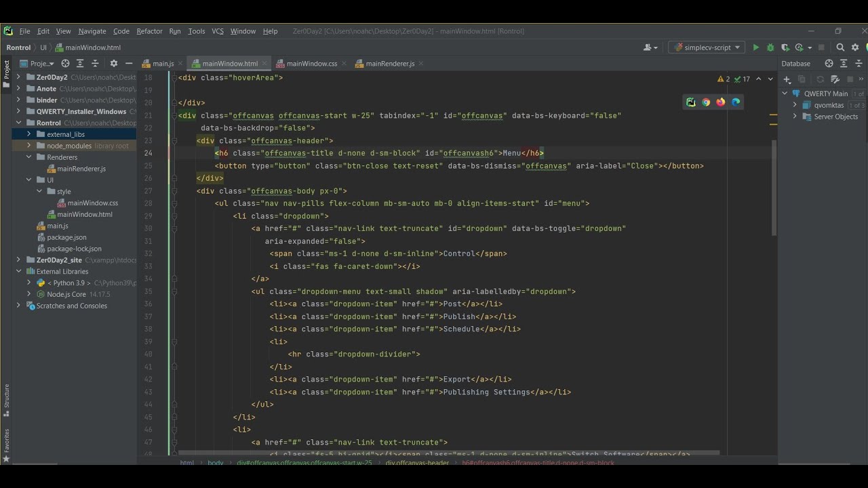Viewport: 868px width, 488px height.
Task: Go to previous highlighted error arrow
Action: [758, 79]
